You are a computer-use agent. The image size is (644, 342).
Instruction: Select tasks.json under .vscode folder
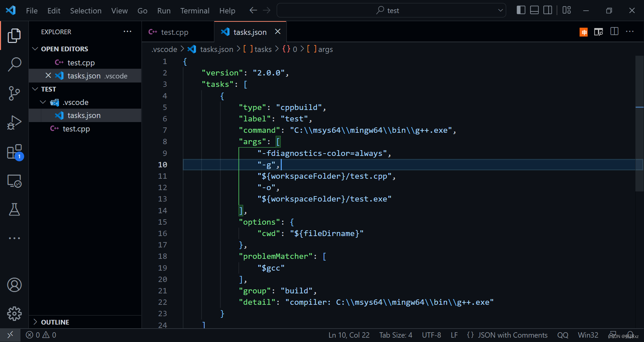pyautogui.click(x=85, y=115)
